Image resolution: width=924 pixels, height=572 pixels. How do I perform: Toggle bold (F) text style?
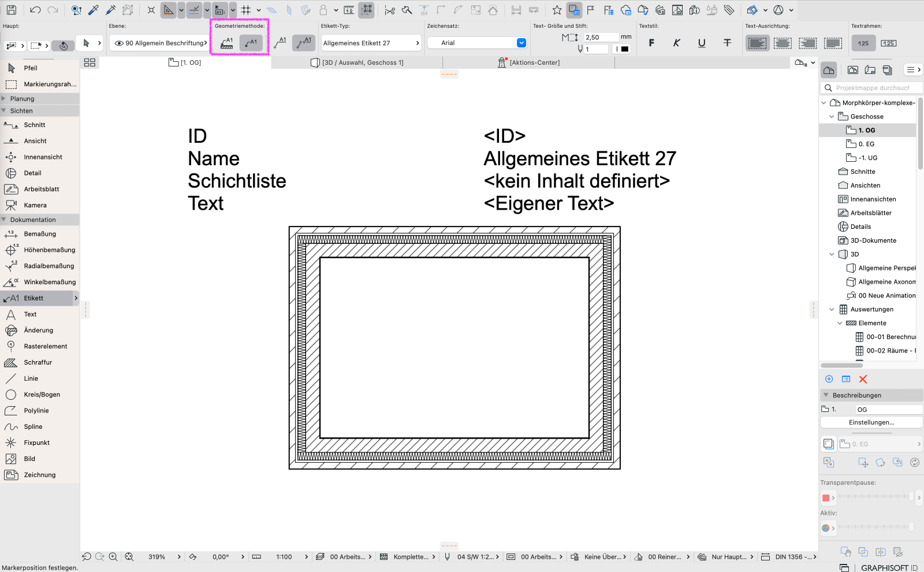click(x=651, y=43)
